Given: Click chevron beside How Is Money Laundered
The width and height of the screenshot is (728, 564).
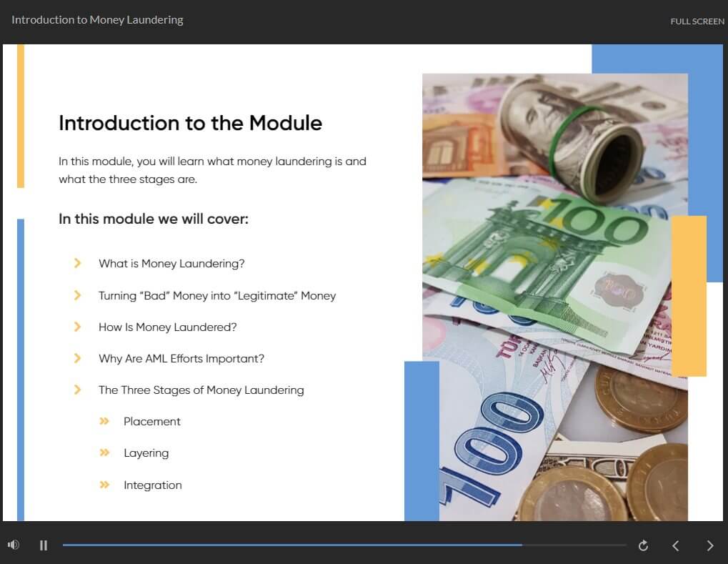Looking at the screenshot, I should pos(78,327).
